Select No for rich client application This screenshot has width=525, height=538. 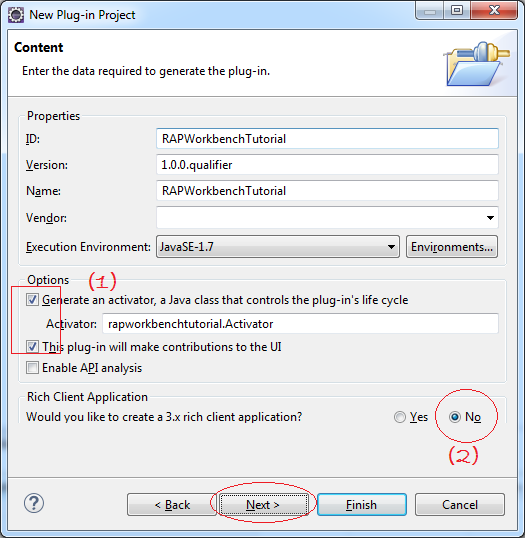[455, 417]
